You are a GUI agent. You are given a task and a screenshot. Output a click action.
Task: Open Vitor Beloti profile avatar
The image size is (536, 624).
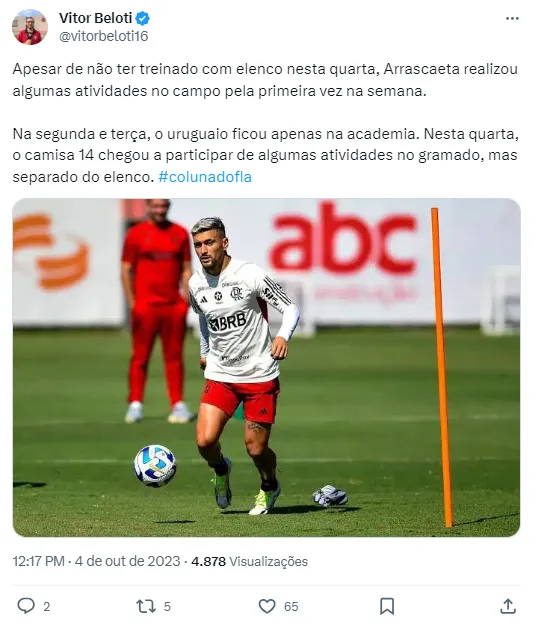30,27
